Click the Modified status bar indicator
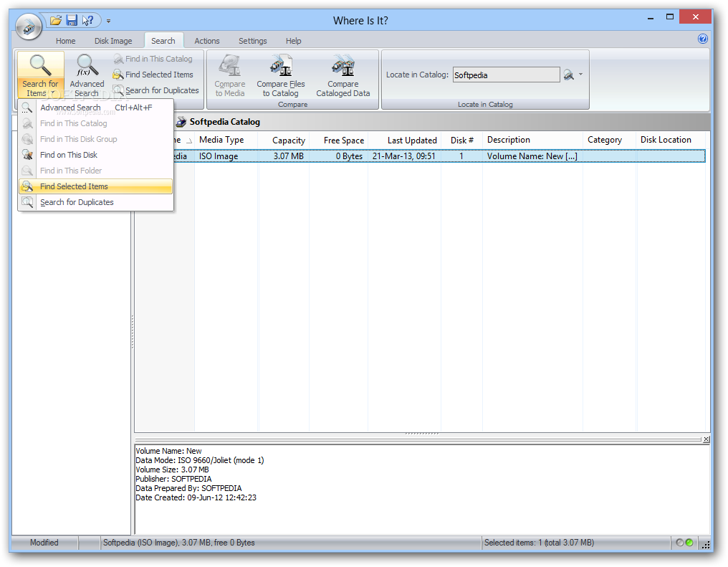This screenshot has width=728, height=567. [x=44, y=543]
